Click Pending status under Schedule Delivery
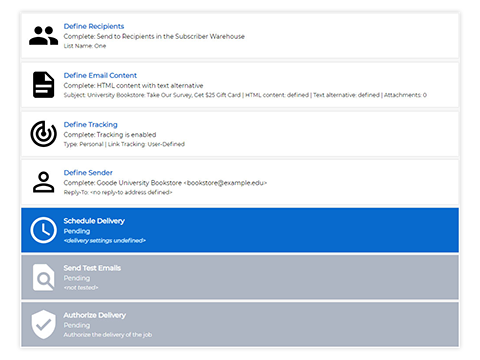The height and width of the screenshot is (360, 480). [77, 231]
